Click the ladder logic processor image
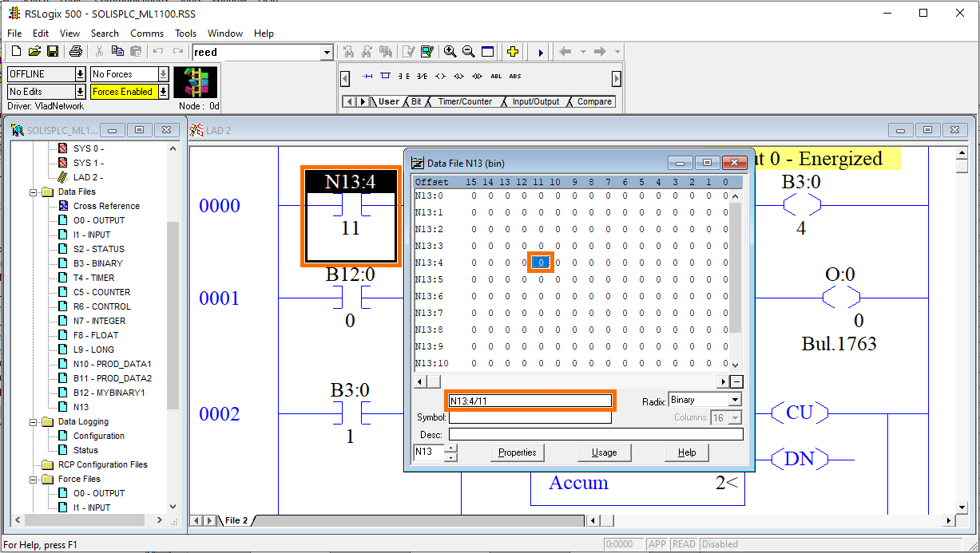This screenshot has height=553, width=980. pyautogui.click(x=196, y=82)
